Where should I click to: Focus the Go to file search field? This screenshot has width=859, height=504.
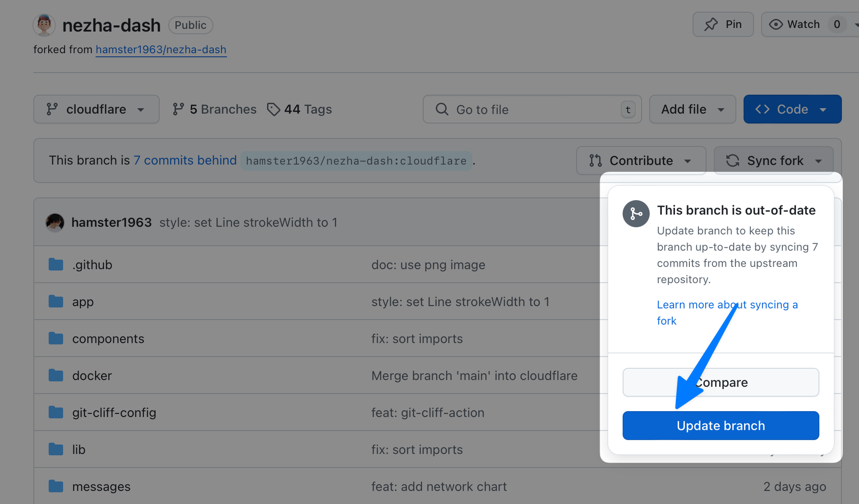pos(532,109)
